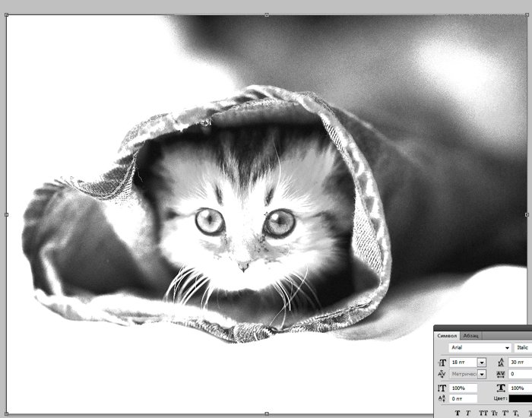Click the top center transform handle
Image resolution: width=532 pixels, height=418 pixels.
(x=267, y=14)
